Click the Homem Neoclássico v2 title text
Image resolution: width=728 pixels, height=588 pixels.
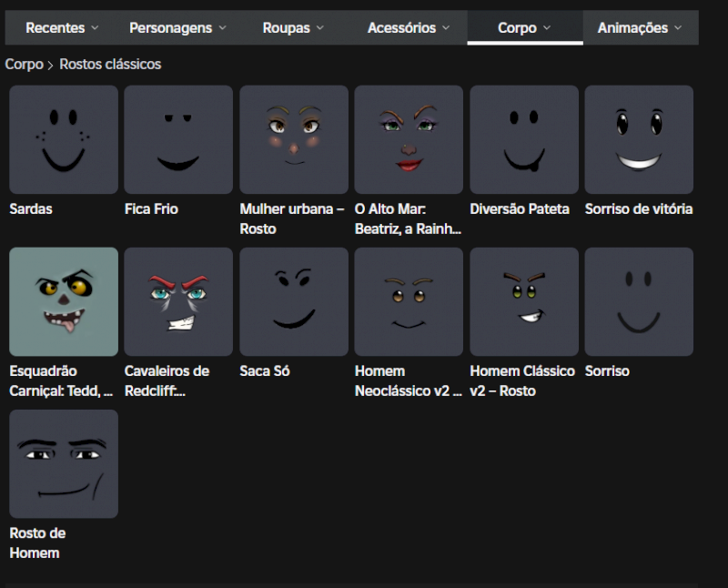408,380
